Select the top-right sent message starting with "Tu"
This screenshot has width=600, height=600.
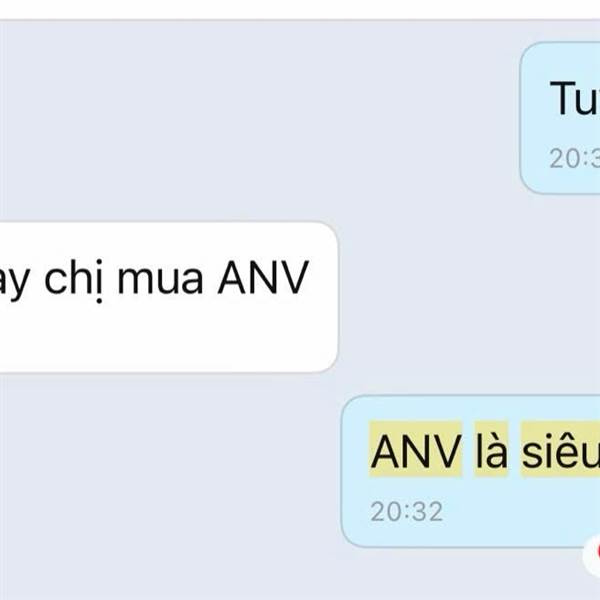[560, 118]
